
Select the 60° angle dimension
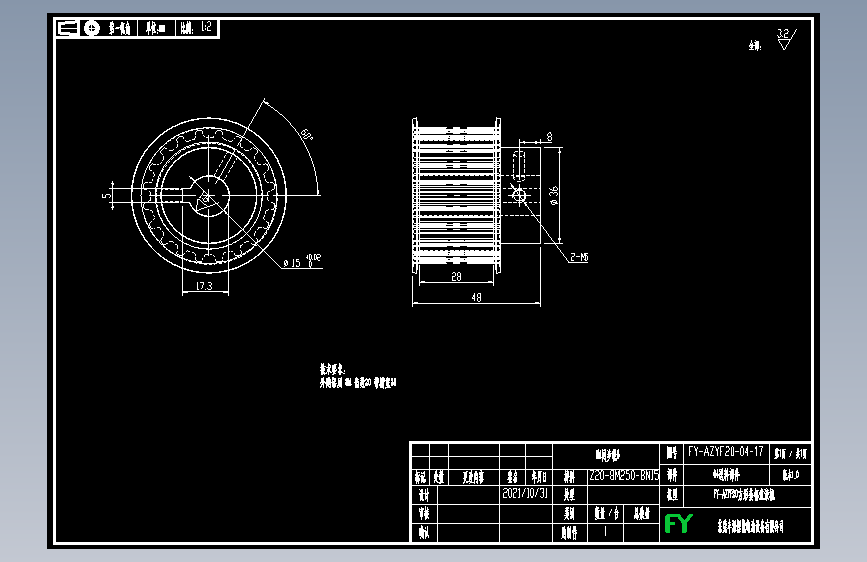coord(306,134)
